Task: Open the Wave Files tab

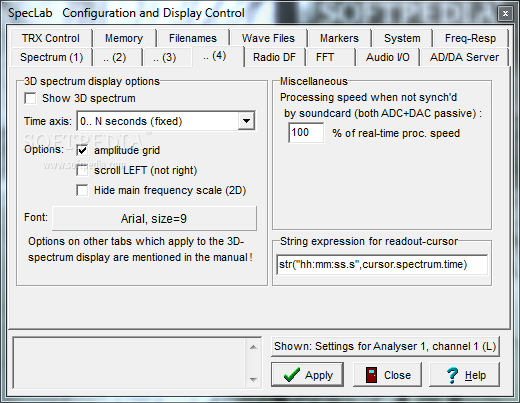Action: point(268,38)
